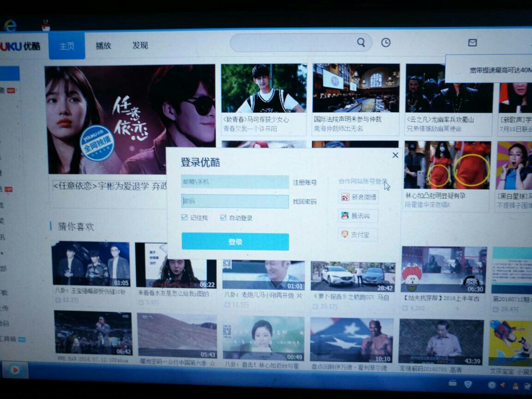532x399 pixels.
Task: Switch to the 播放 tab
Action: [103, 45]
